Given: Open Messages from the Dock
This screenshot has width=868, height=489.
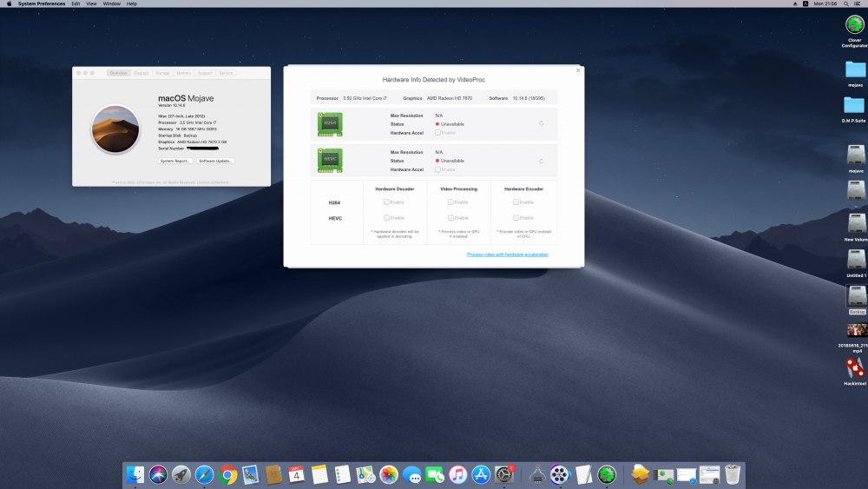Looking at the screenshot, I should click(411, 474).
